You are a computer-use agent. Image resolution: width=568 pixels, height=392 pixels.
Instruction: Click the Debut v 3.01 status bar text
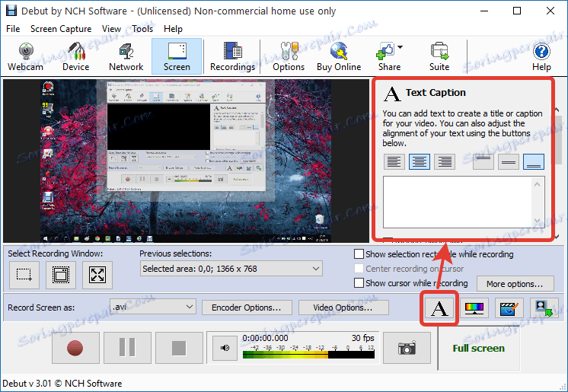[x=62, y=384]
